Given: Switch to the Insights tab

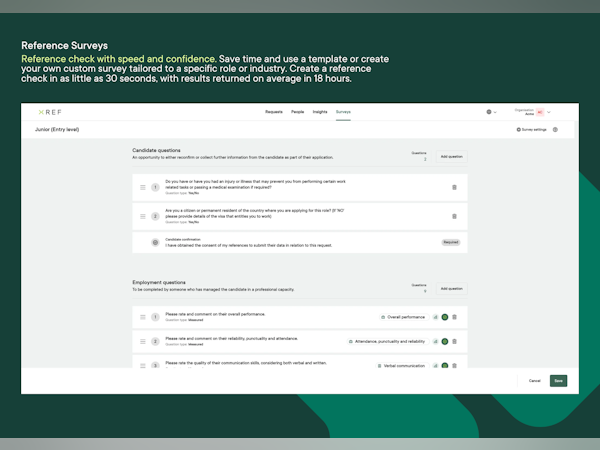Looking at the screenshot, I should (x=320, y=112).
